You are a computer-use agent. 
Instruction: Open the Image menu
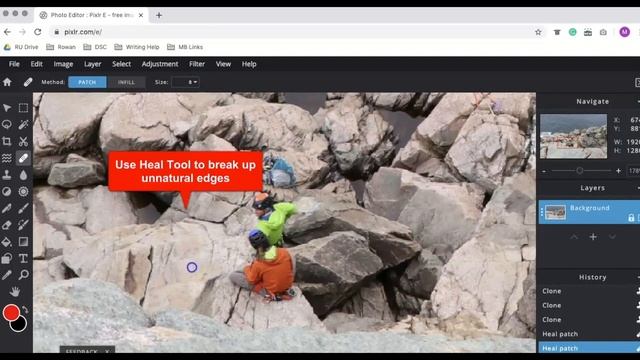tap(63, 64)
